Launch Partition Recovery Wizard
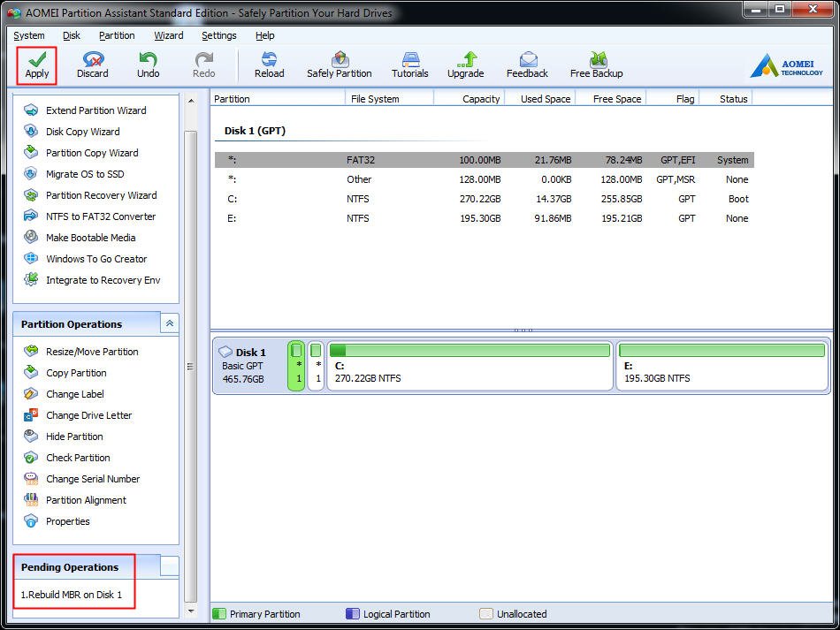 coord(90,195)
